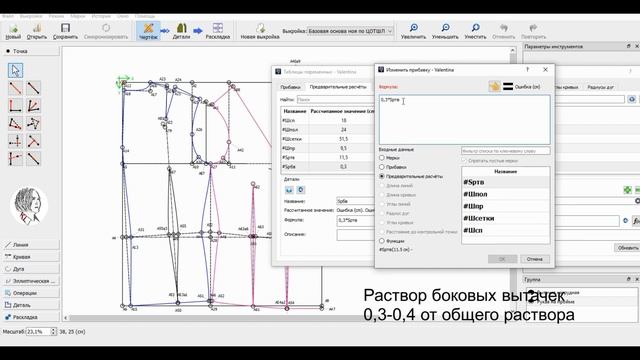The height and width of the screenshot is (360, 640).
Task: Add a Новая выкройка pattern piece
Action: point(260,31)
